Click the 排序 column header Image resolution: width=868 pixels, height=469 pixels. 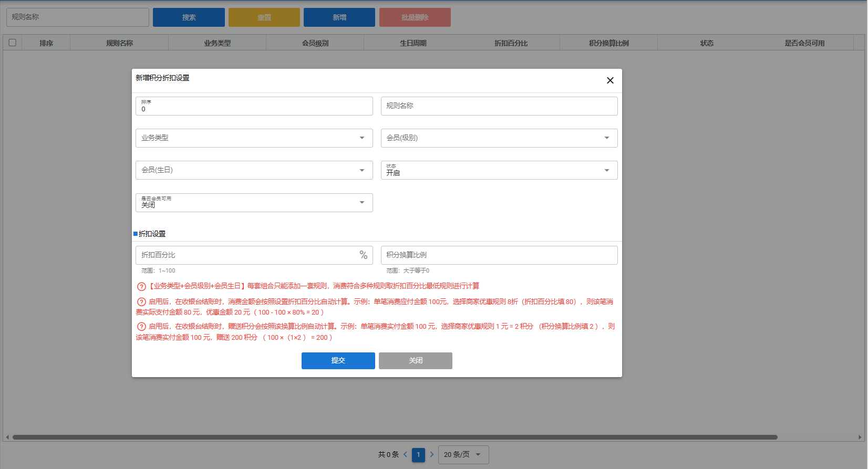click(x=46, y=43)
